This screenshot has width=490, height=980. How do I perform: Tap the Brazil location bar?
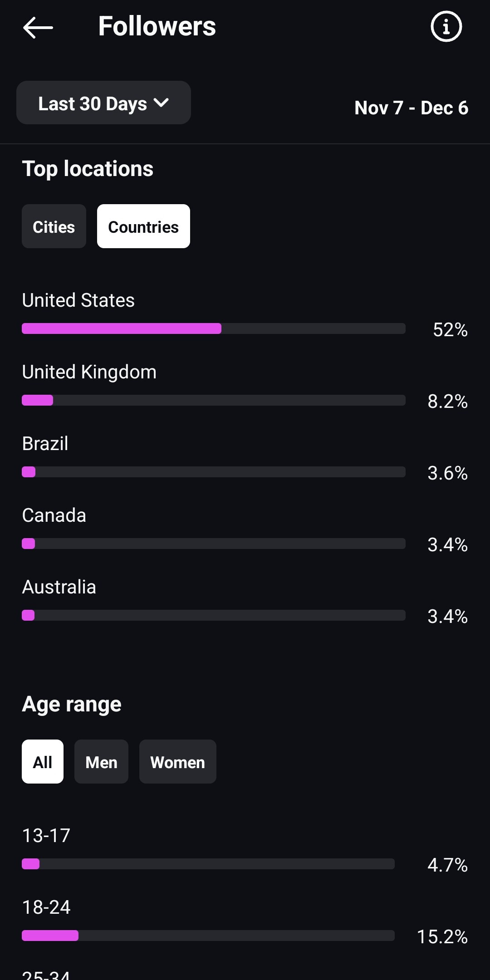(x=213, y=472)
